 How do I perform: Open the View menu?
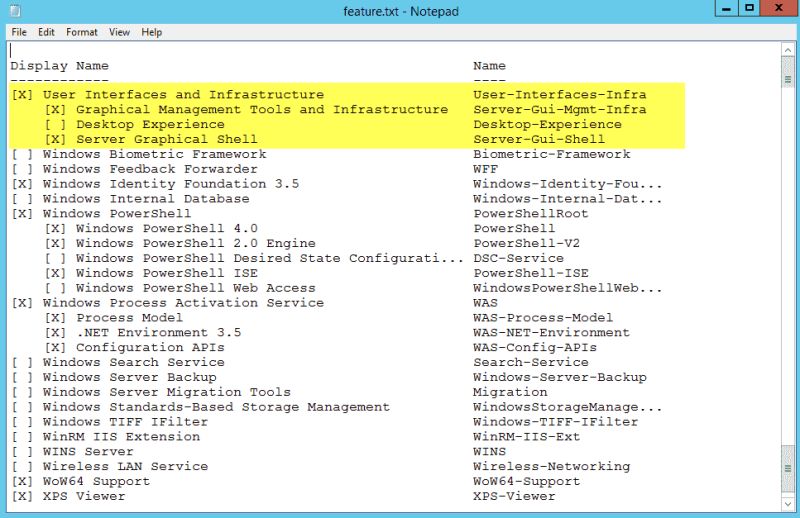[x=119, y=32]
